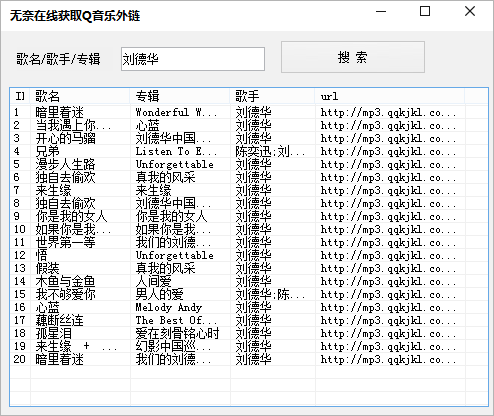
Task: Click the 来生缘 album cell in row 7
Action: point(153,190)
